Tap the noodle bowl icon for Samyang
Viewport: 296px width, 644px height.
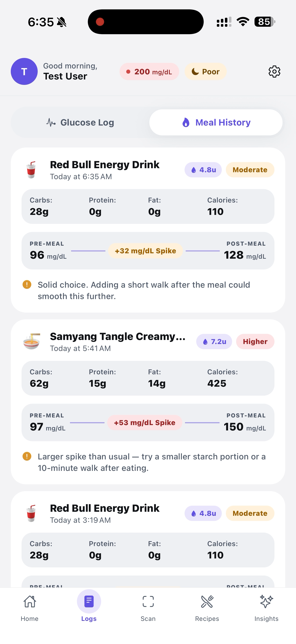point(31,342)
